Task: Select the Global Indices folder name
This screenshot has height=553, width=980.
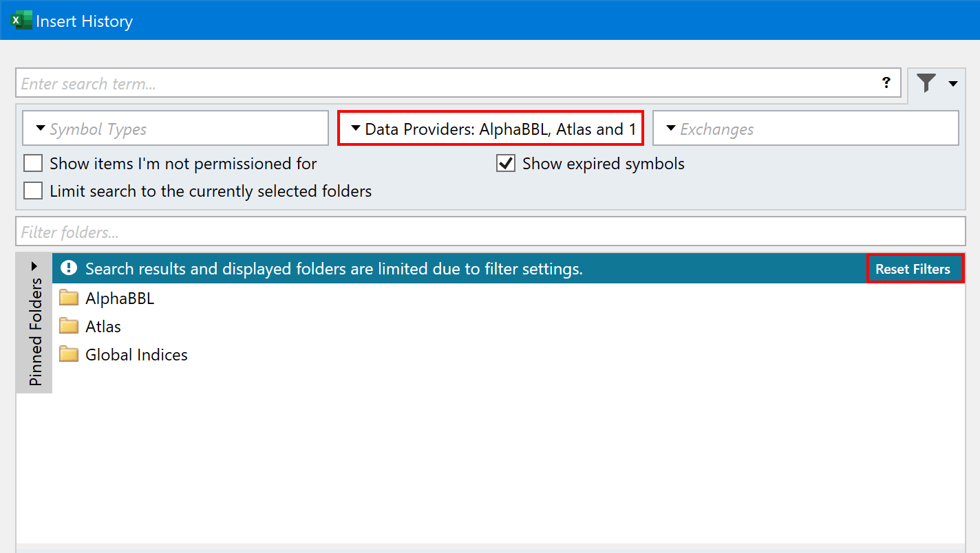Action: (136, 355)
